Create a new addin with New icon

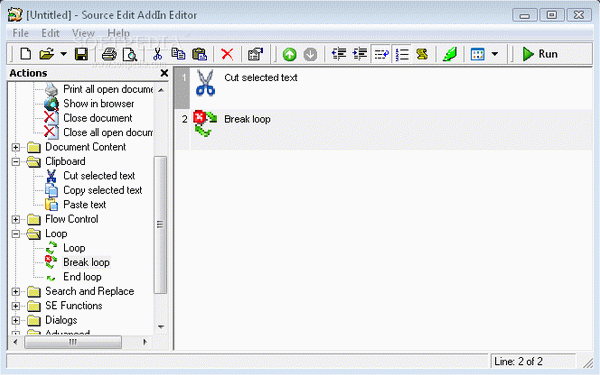25,54
